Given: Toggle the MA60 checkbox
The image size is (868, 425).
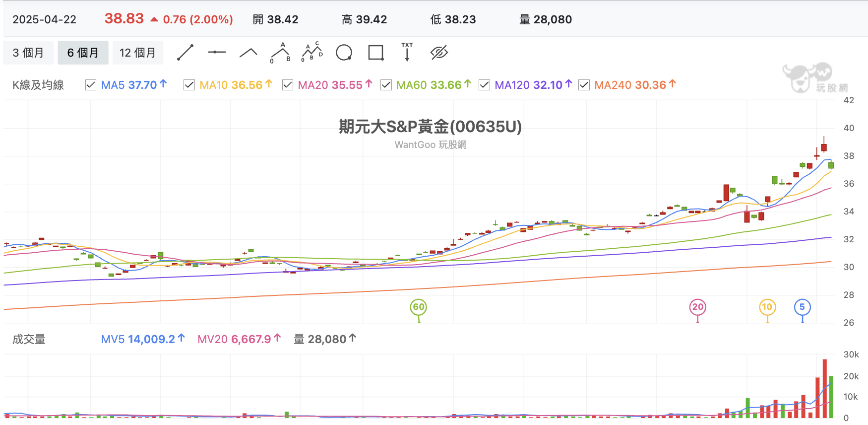Looking at the screenshot, I should click(386, 85).
